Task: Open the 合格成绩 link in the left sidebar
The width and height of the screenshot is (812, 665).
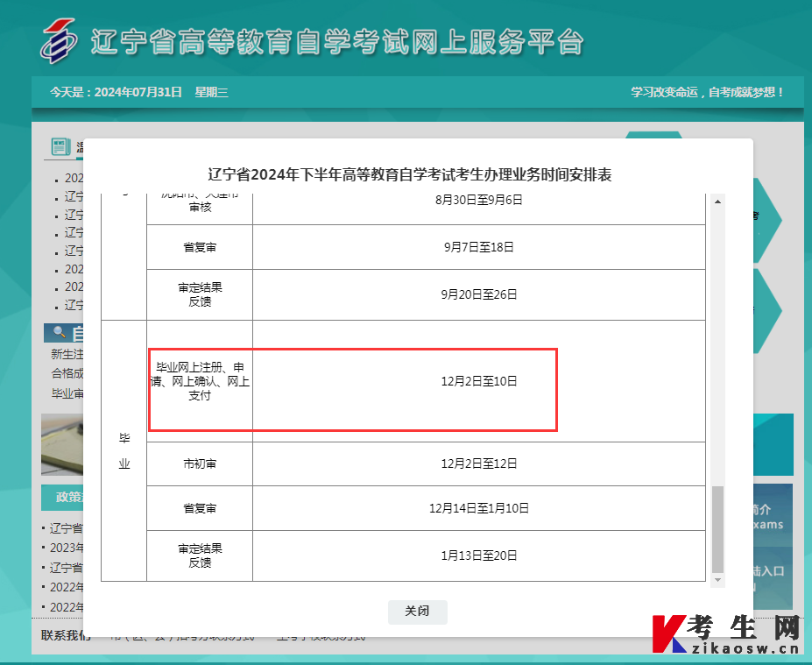Action: [x=67, y=373]
